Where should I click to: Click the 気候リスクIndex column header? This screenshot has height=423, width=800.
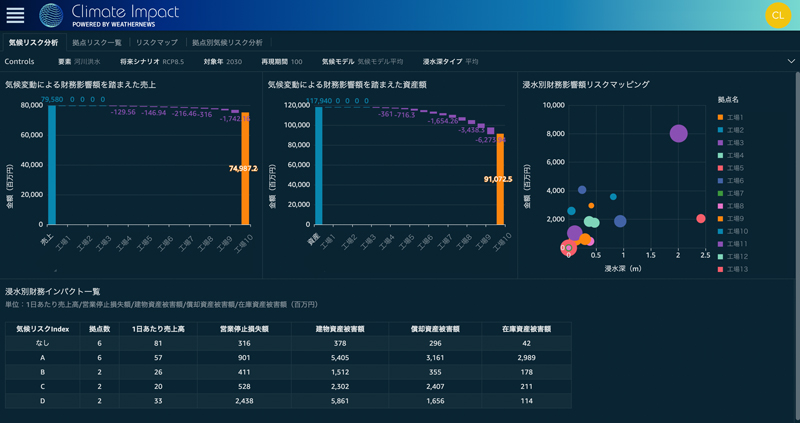(x=42, y=328)
